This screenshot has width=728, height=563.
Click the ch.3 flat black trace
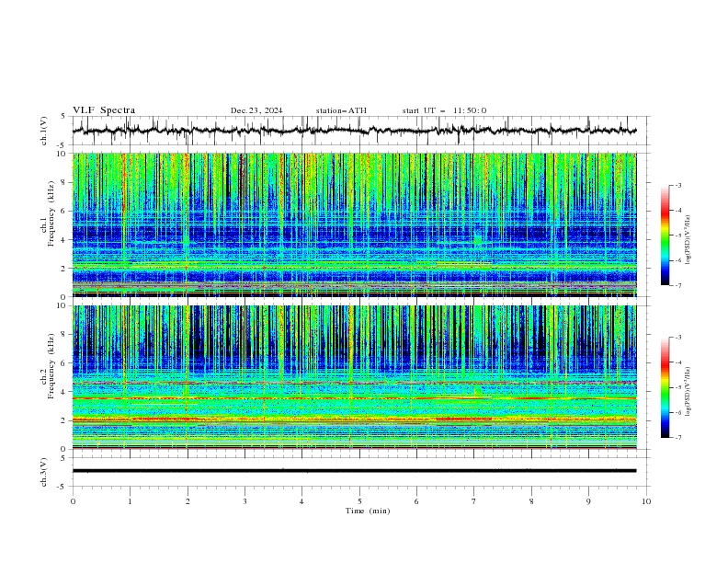(x=354, y=471)
